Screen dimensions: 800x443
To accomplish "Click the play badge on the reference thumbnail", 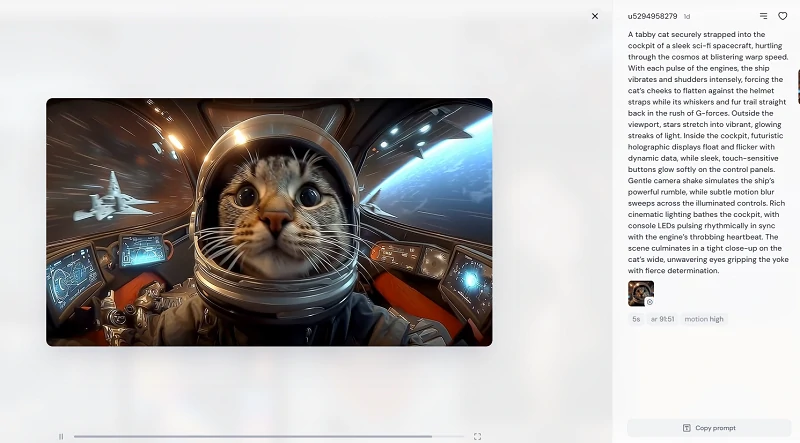I will click(649, 301).
